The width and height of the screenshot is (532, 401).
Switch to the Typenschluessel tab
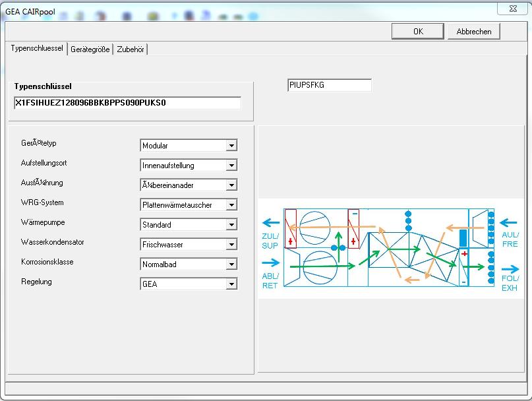point(37,48)
